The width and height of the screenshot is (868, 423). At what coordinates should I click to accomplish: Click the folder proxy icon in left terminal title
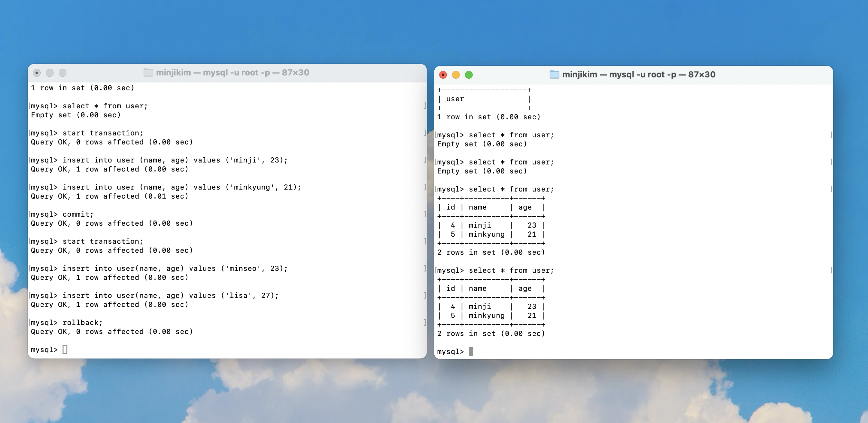[148, 73]
